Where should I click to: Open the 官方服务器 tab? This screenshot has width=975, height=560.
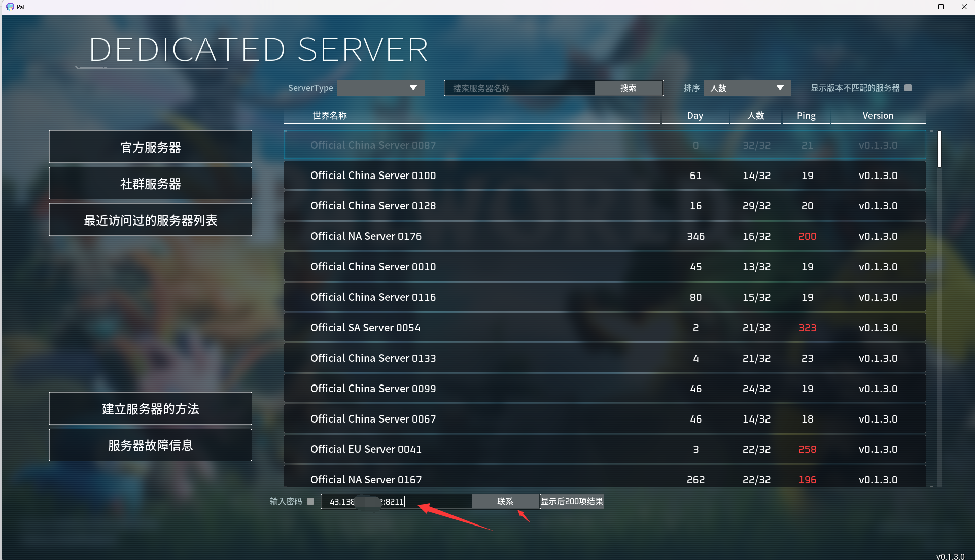151,147
